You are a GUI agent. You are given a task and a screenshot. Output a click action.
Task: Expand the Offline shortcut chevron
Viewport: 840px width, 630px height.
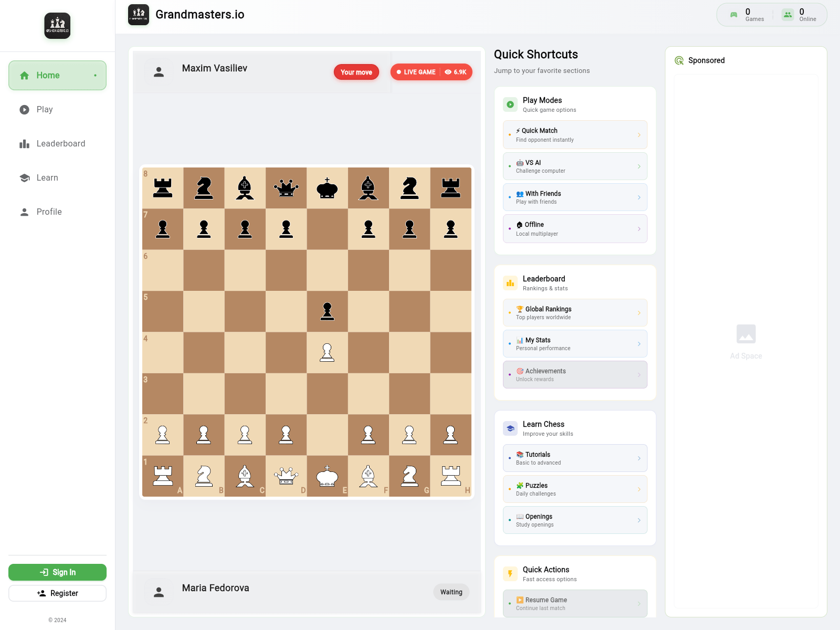pyautogui.click(x=639, y=229)
